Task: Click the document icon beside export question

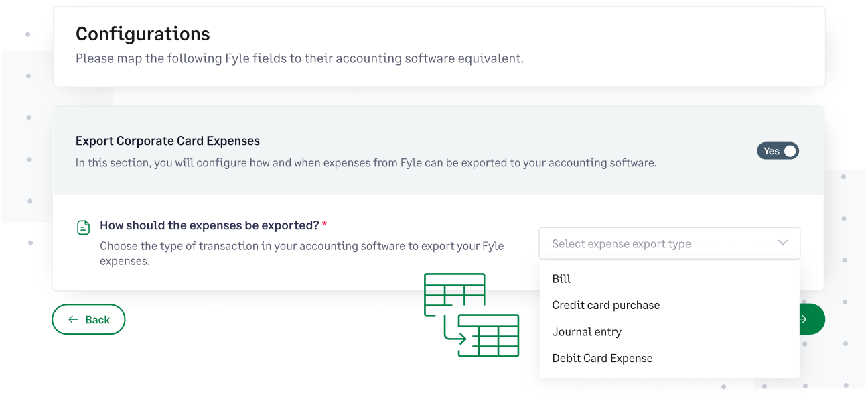Action: [x=83, y=228]
